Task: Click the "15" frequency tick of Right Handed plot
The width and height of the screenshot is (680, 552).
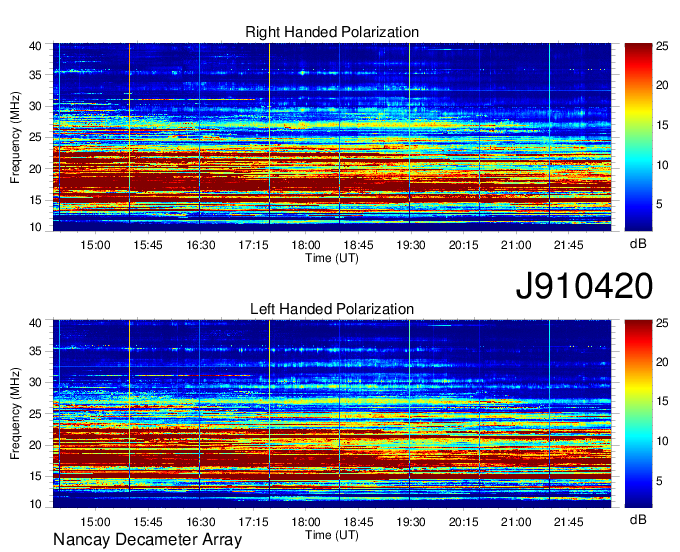Action: coord(36,200)
